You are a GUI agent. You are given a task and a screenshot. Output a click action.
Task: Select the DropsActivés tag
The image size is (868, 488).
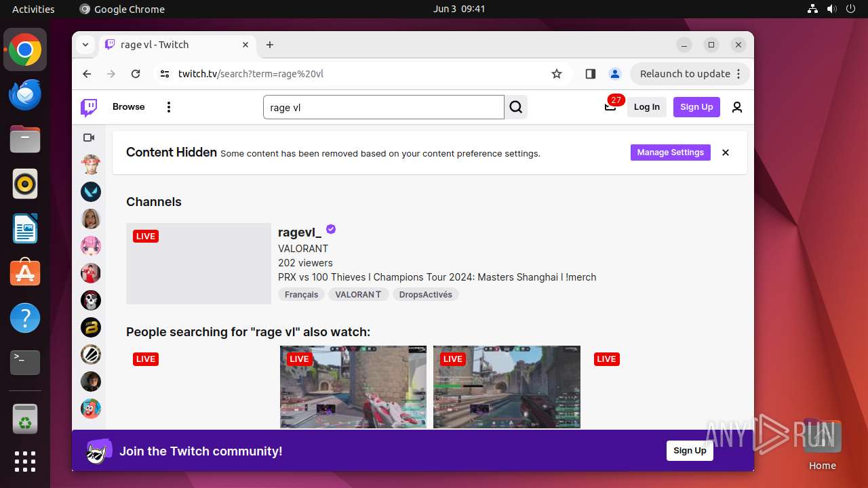[x=425, y=295]
